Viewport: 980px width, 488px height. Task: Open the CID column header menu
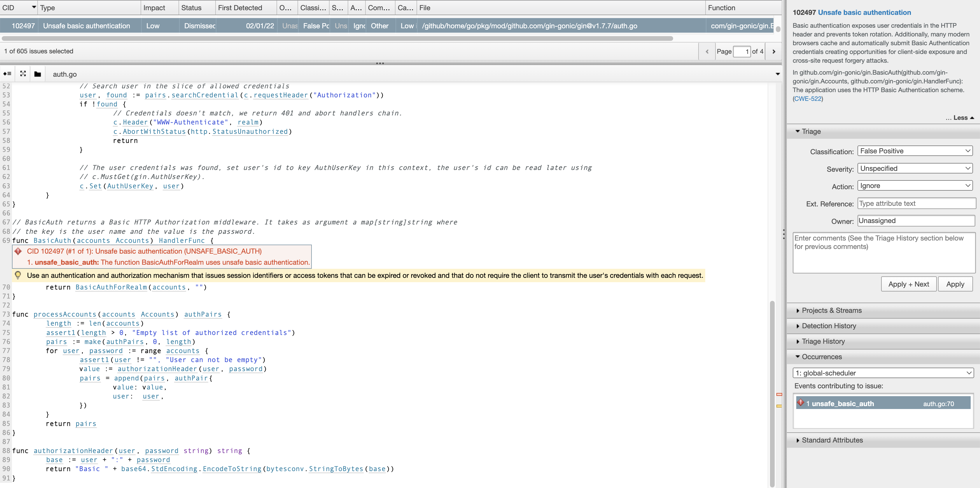[34, 7]
